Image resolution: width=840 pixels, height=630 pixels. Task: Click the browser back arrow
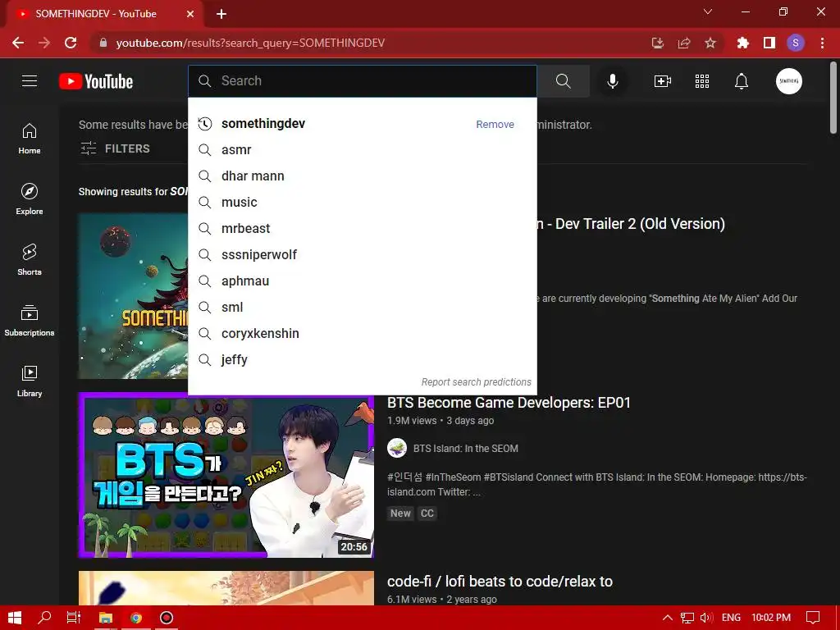point(18,43)
